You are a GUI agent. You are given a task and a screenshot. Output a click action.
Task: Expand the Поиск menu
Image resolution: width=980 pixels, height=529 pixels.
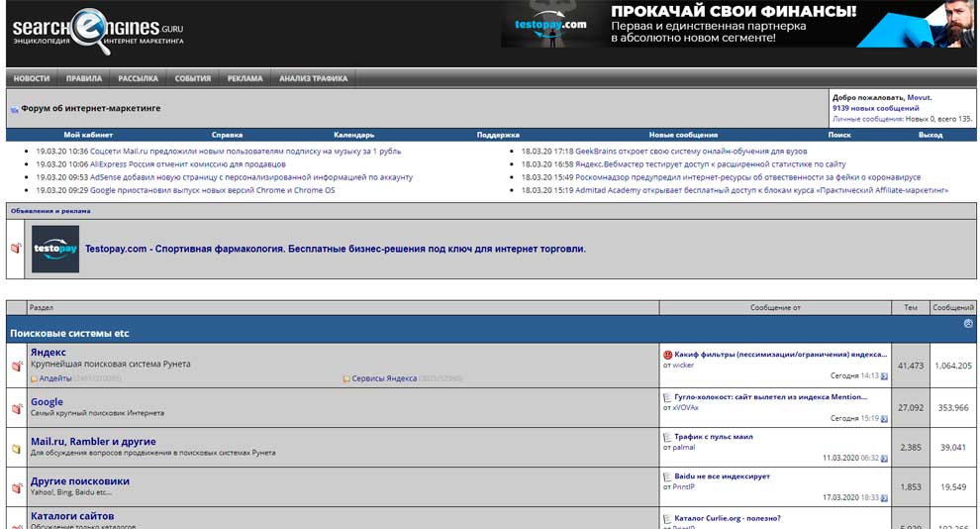pyautogui.click(x=839, y=135)
